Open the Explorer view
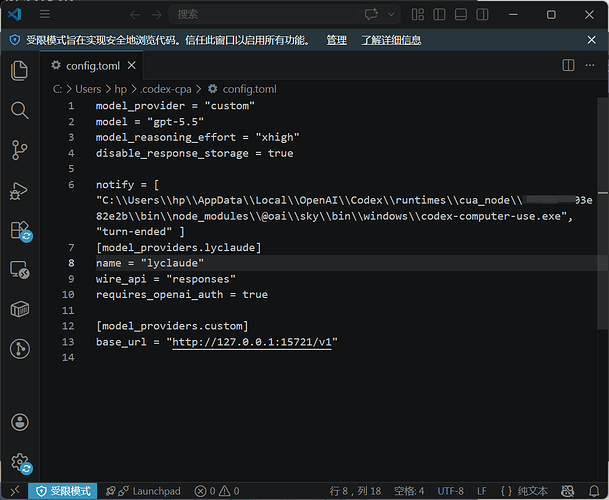Image resolution: width=609 pixels, height=500 pixels. (19, 71)
